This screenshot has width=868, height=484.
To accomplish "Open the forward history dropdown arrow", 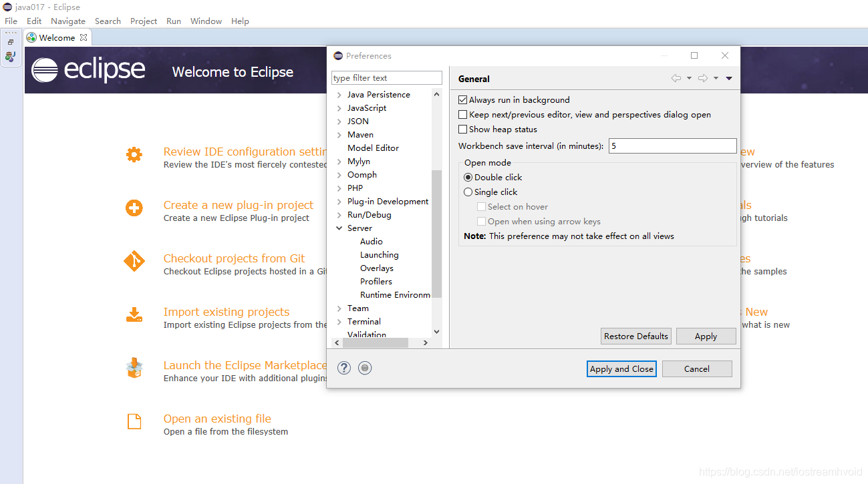I will pyautogui.click(x=716, y=79).
